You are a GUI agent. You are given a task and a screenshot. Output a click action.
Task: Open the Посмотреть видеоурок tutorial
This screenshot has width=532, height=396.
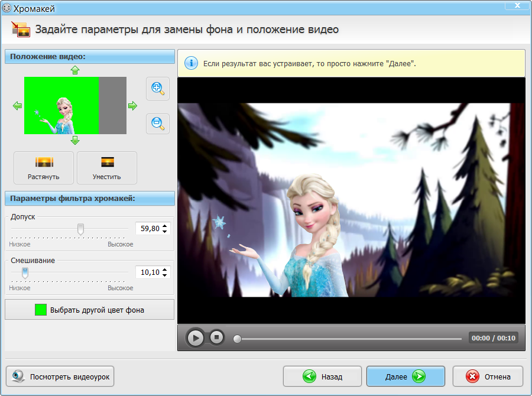pyautogui.click(x=60, y=376)
